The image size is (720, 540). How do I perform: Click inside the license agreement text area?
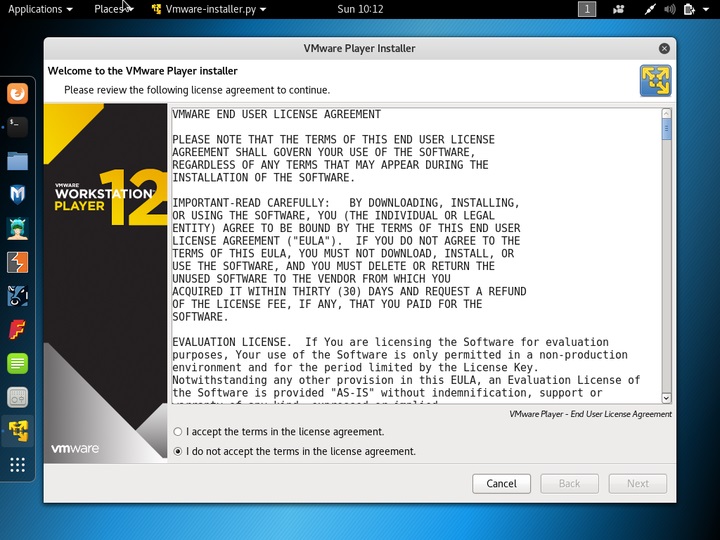click(416, 256)
